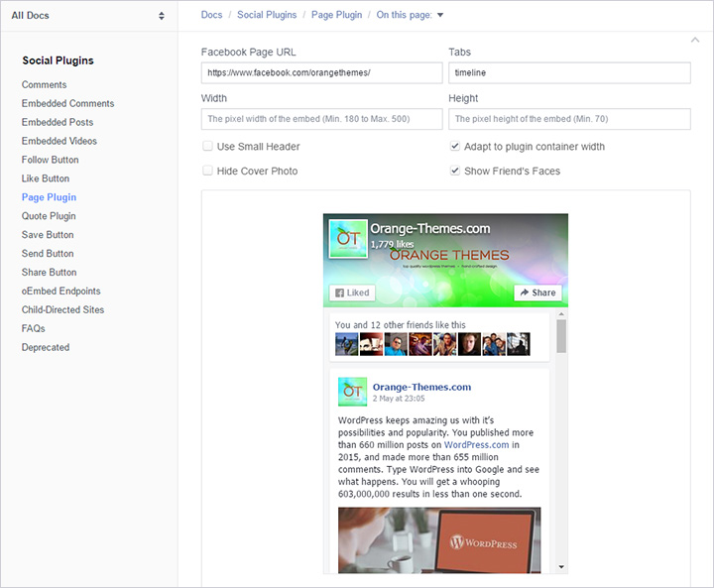This screenshot has width=714, height=588.
Task: Focus the Height input field
Action: pos(569,119)
